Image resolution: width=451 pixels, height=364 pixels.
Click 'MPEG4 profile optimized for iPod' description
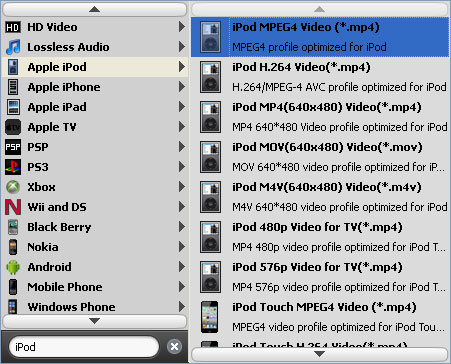pyautogui.click(x=309, y=47)
